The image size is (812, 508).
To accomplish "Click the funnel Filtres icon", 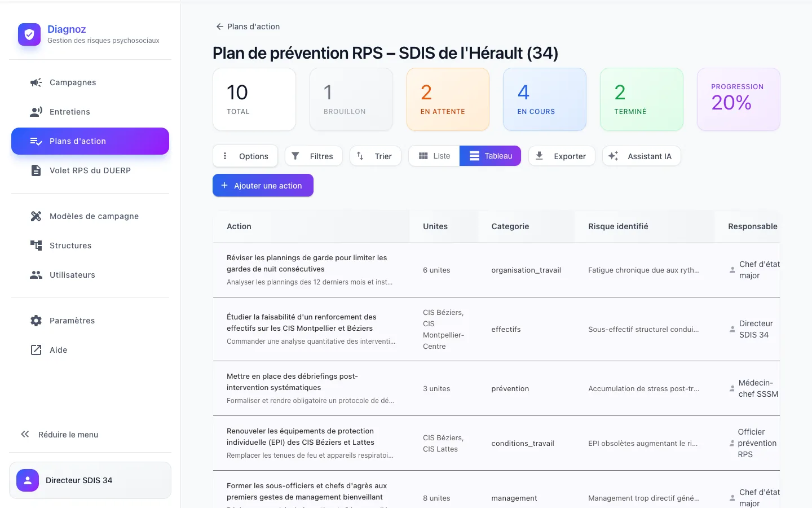I will (x=295, y=156).
